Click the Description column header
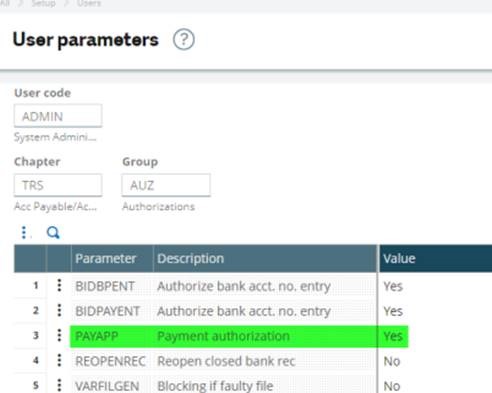The width and height of the screenshot is (492, 393). (x=265, y=259)
